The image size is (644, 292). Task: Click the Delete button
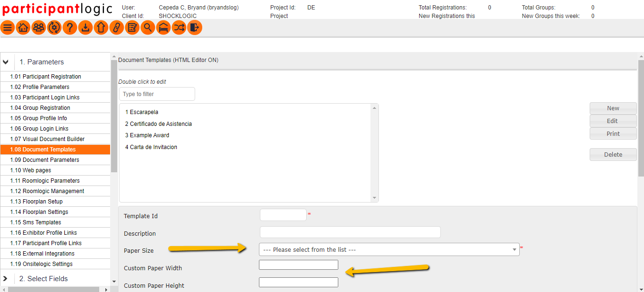point(613,155)
